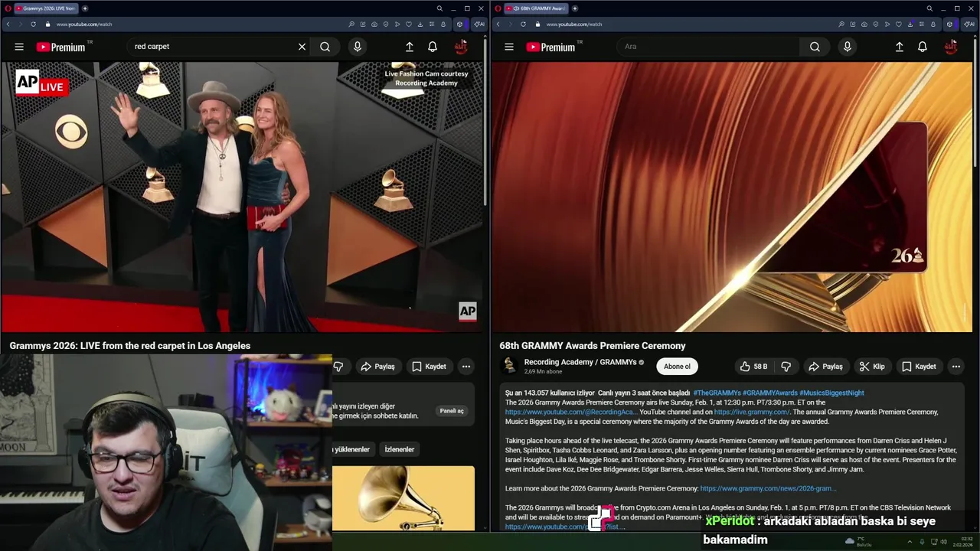Save the GRAMMY Awards video with Kaydet
Image resolution: width=980 pixels, height=551 pixels.
coord(919,367)
